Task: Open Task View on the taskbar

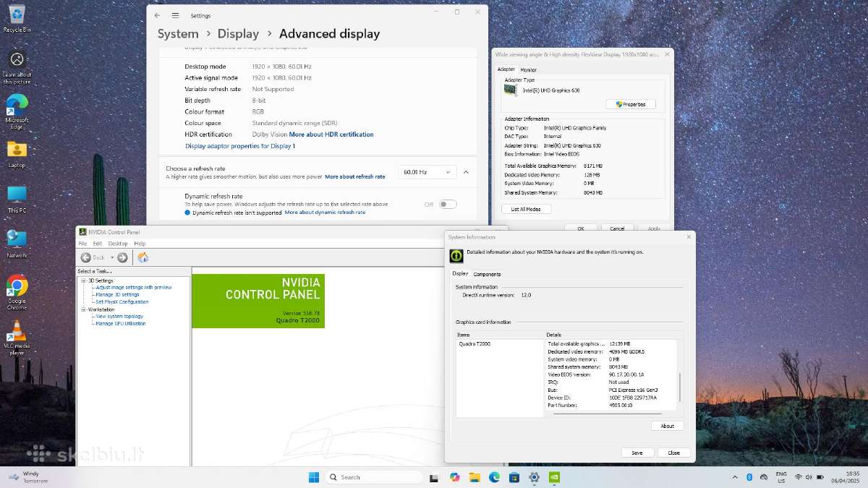Action: 434,477
